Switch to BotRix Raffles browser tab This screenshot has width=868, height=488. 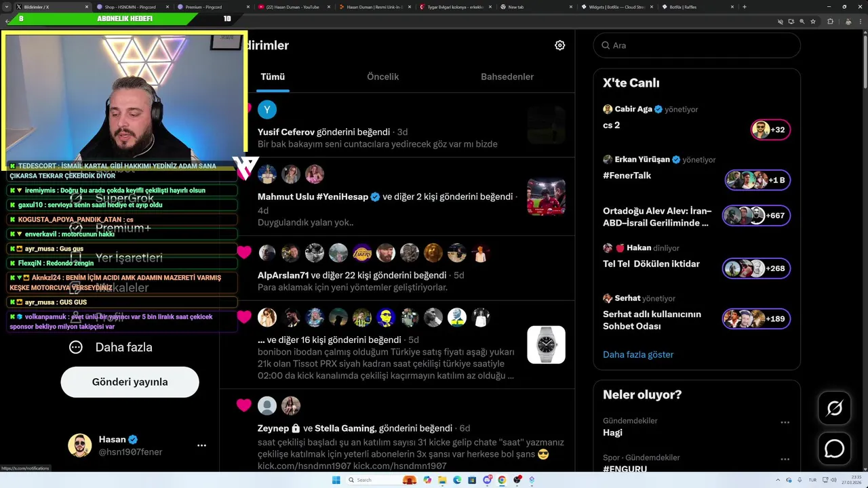click(698, 7)
